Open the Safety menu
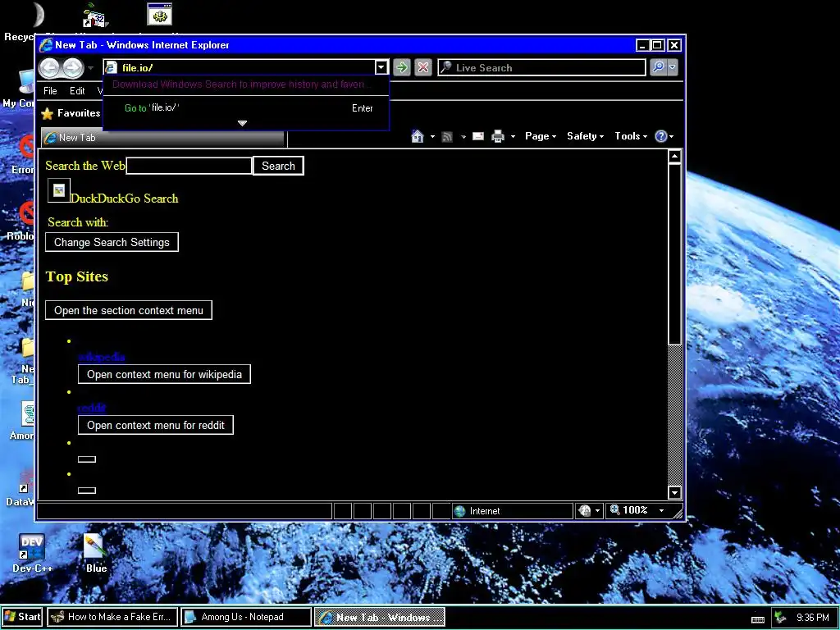 585,136
